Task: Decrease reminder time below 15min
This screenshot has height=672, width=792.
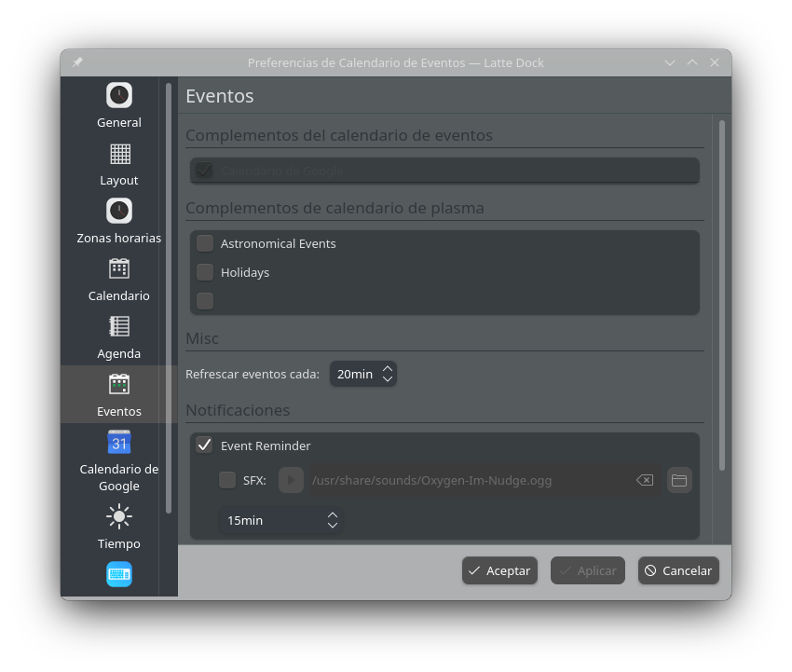Action: [x=333, y=526]
